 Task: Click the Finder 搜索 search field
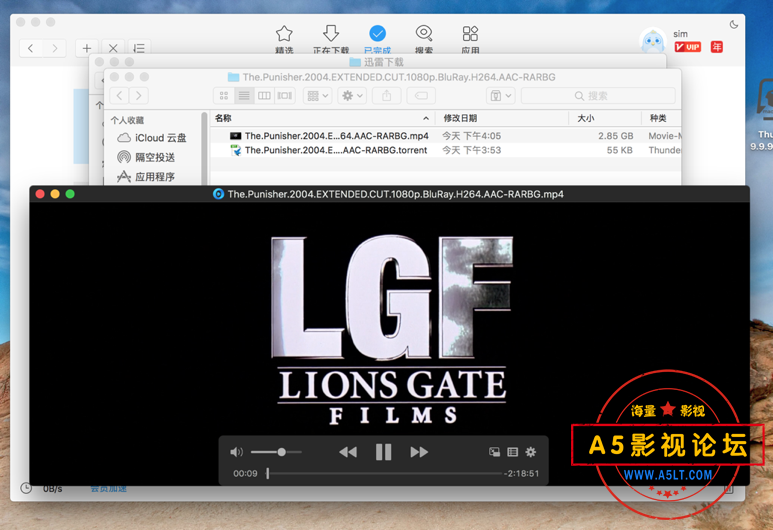point(598,96)
